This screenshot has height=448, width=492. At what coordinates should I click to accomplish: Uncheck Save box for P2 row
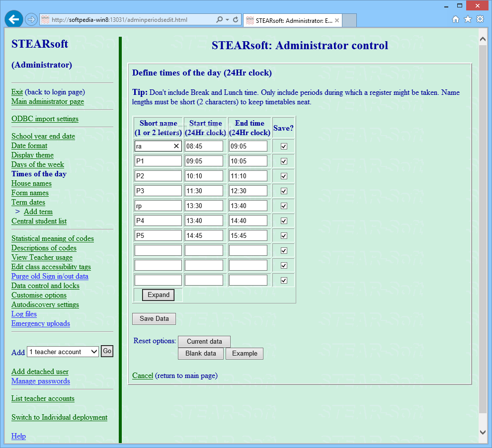tap(284, 176)
